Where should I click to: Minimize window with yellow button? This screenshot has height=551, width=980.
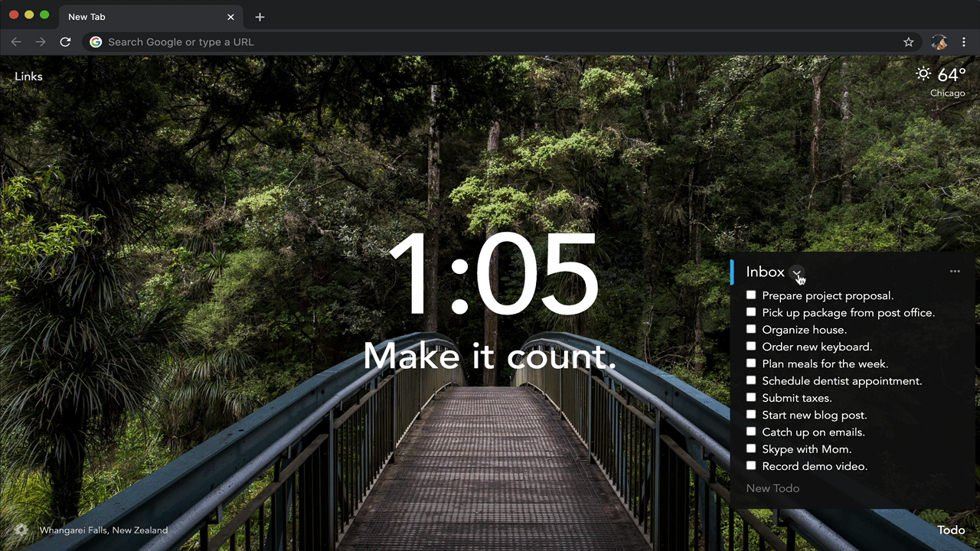click(x=29, y=15)
